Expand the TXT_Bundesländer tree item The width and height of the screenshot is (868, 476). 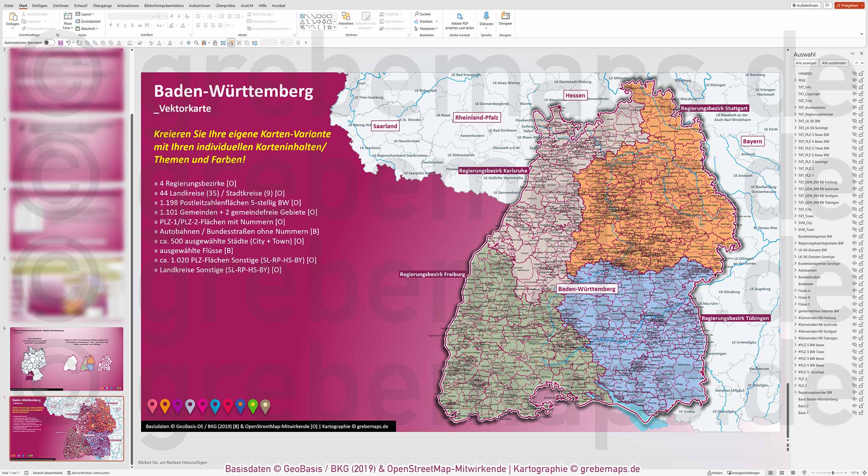click(x=795, y=107)
